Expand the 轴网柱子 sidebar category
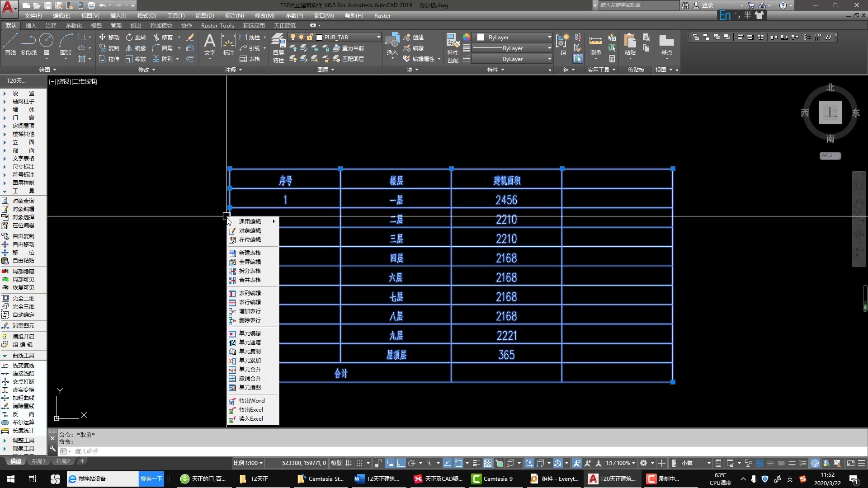 tap(23, 102)
